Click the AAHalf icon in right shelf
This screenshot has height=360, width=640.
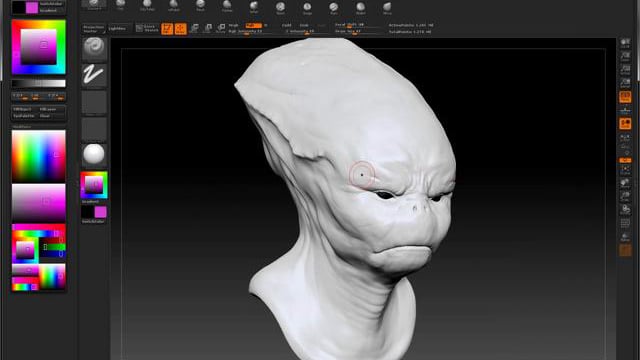(625, 83)
